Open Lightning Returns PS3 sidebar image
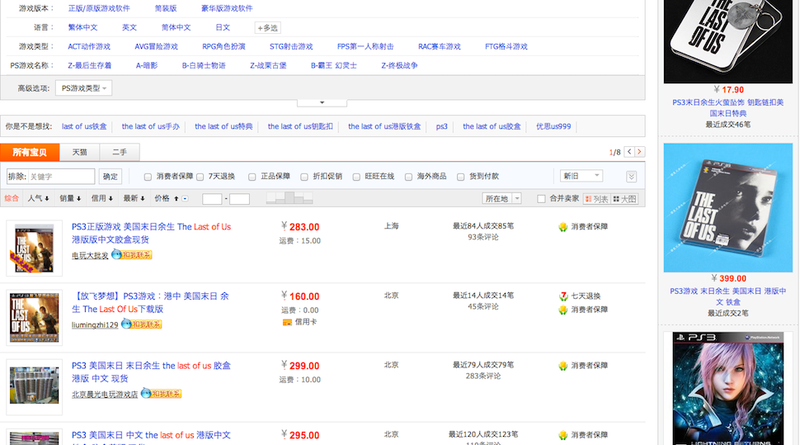The width and height of the screenshot is (800, 445). [728, 388]
